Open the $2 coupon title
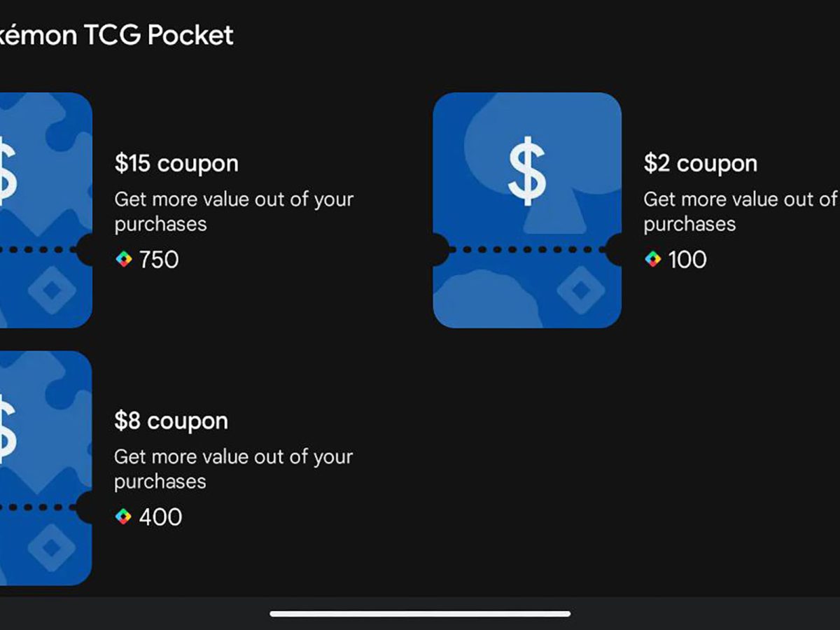 pos(700,164)
